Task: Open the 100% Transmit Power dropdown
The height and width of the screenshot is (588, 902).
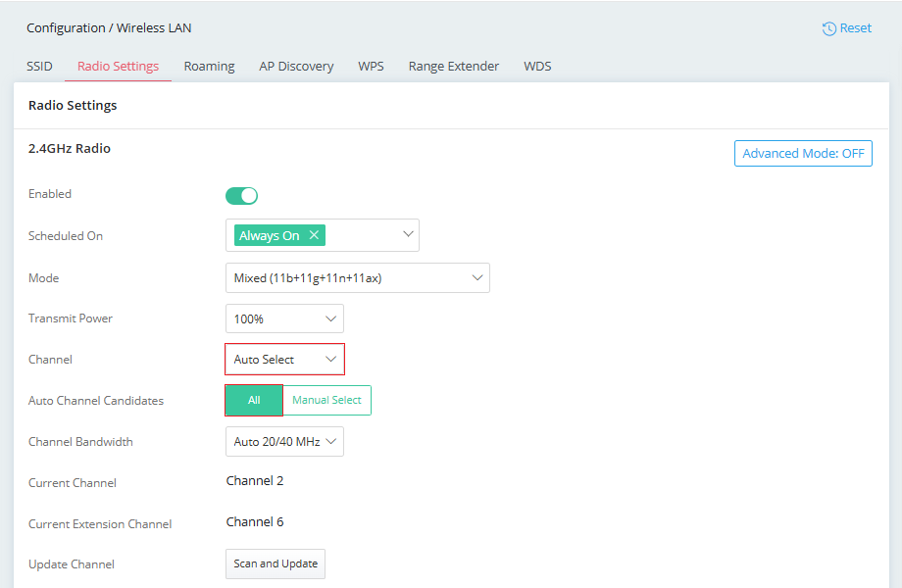Action: (x=284, y=318)
